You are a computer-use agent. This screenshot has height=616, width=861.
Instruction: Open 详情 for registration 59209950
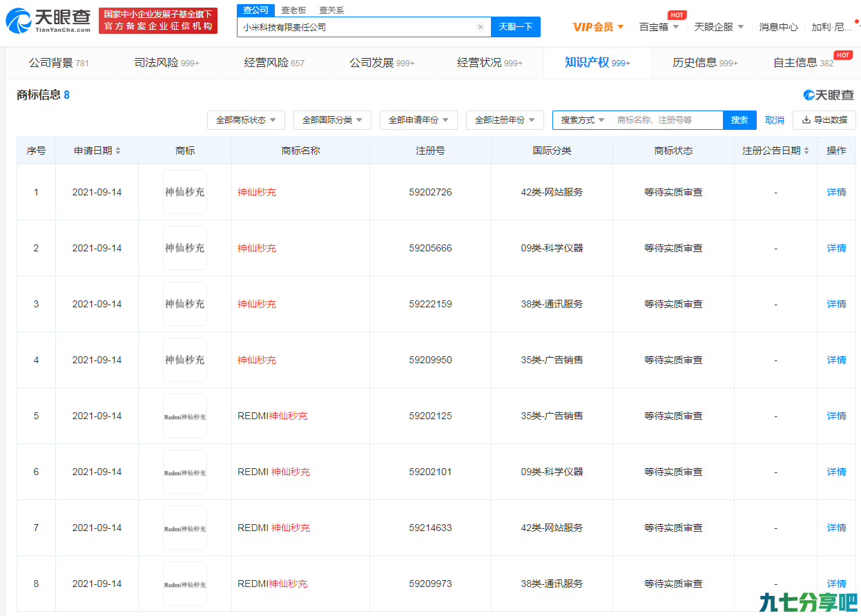click(x=836, y=360)
